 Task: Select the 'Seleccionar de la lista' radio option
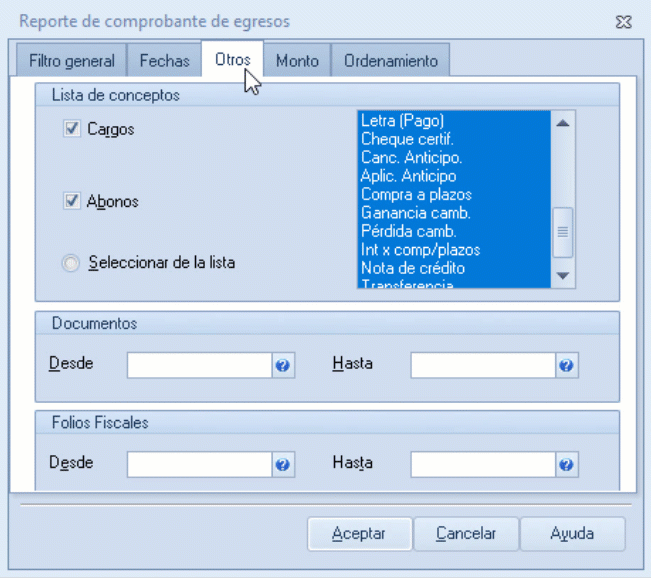pyautogui.click(x=70, y=263)
